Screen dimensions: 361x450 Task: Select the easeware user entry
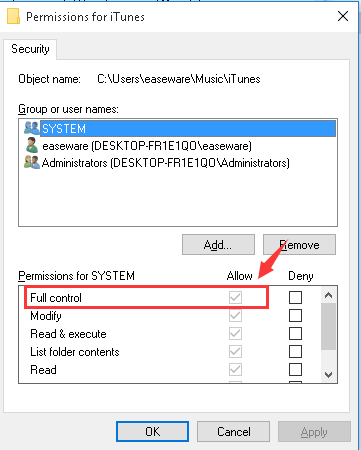click(x=147, y=146)
